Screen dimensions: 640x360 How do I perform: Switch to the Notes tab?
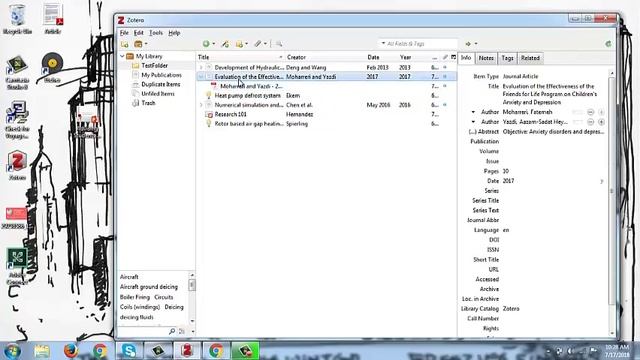[486, 58]
